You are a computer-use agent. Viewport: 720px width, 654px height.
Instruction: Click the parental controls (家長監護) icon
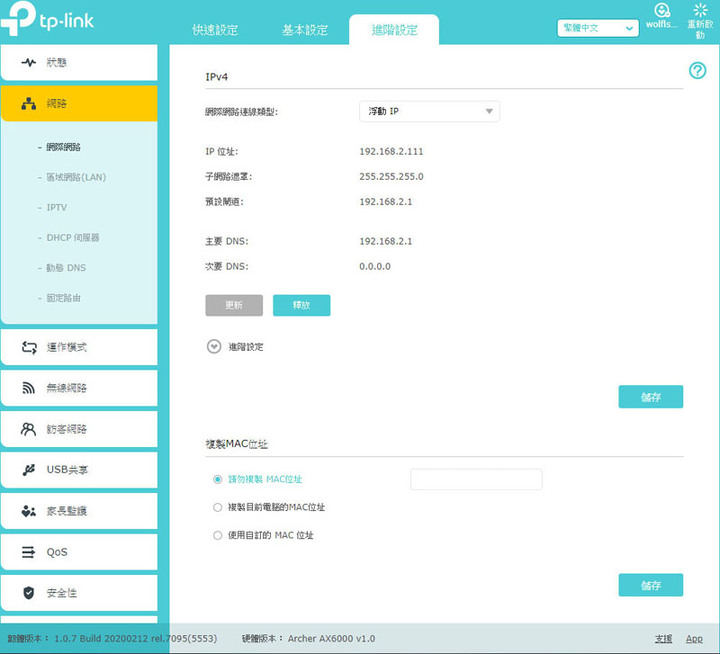tap(28, 511)
